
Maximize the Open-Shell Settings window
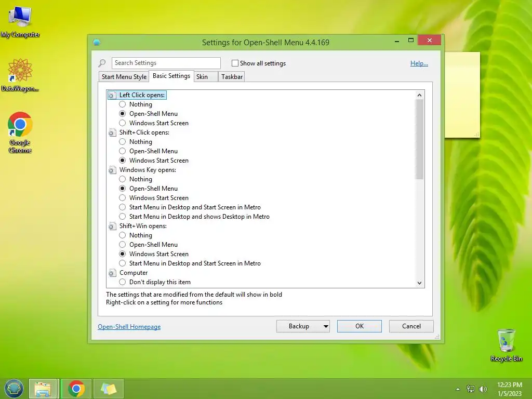411,41
